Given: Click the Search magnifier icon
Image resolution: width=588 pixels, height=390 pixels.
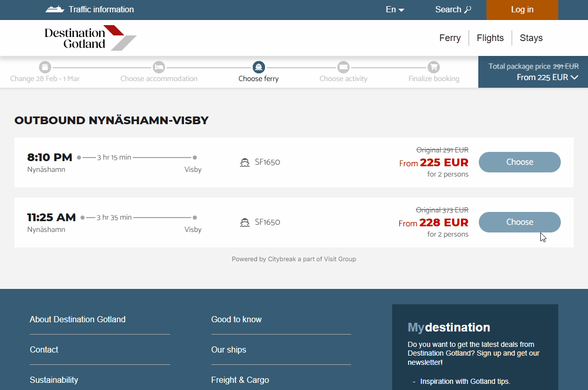Looking at the screenshot, I should [468, 9].
